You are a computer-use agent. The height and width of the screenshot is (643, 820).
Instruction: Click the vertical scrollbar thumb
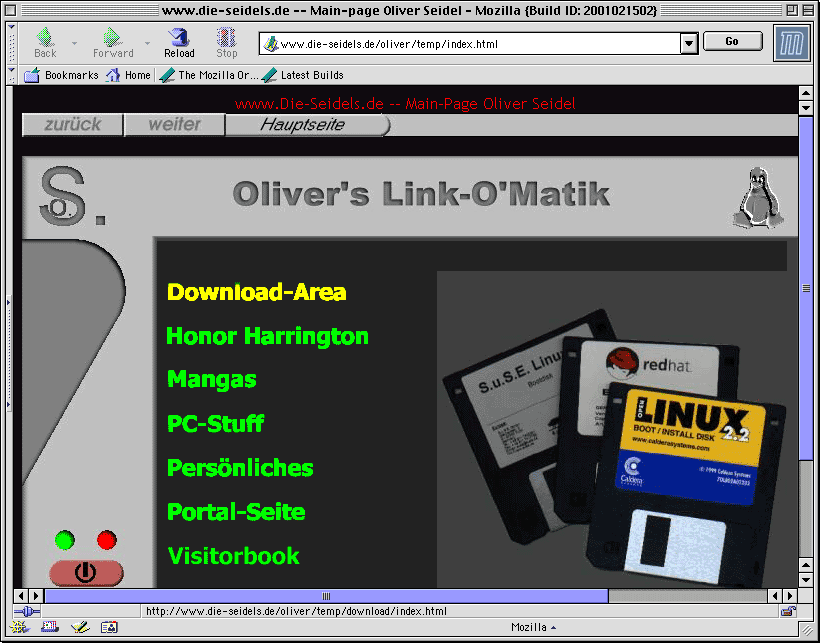(x=805, y=288)
